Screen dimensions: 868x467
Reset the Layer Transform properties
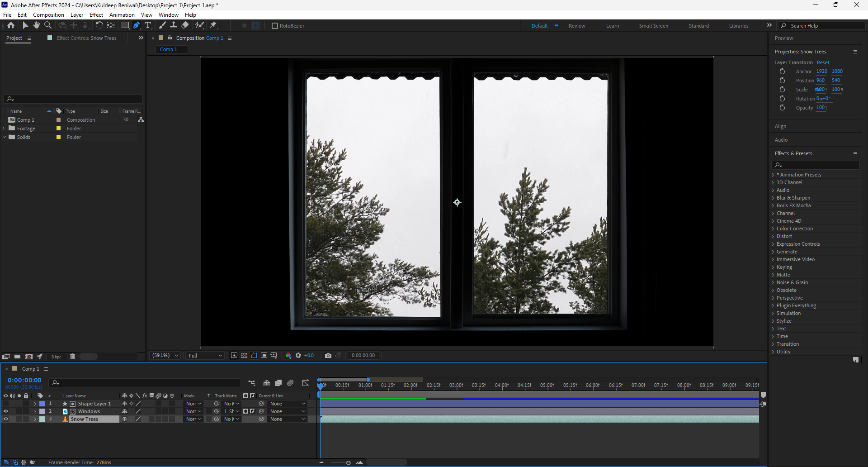pyautogui.click(x=823, y=62)
